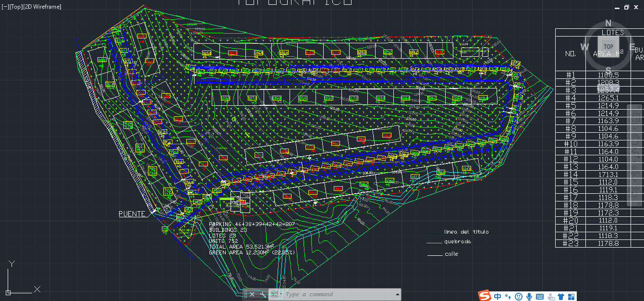Restore down the drawing window
The width and height of the screenshot is (644, 301).
coord(626,7)
